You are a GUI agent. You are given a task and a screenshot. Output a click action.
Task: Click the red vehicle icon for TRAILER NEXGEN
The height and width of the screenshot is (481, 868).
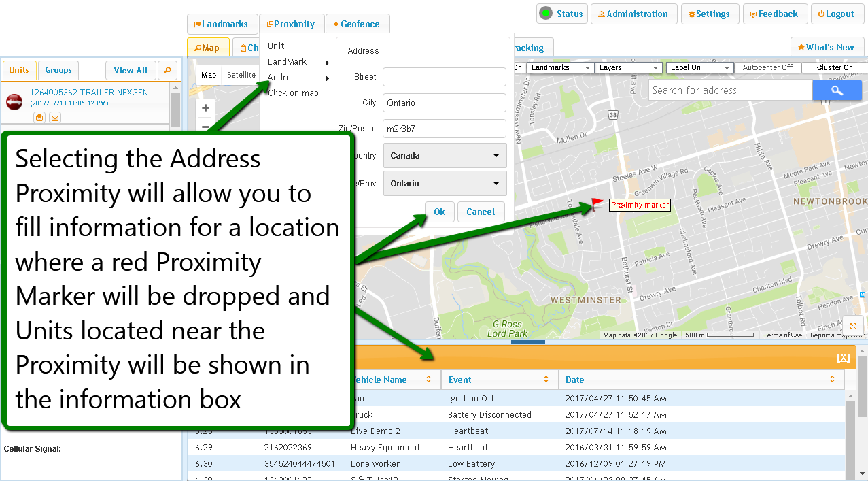[x=14, y=101]
